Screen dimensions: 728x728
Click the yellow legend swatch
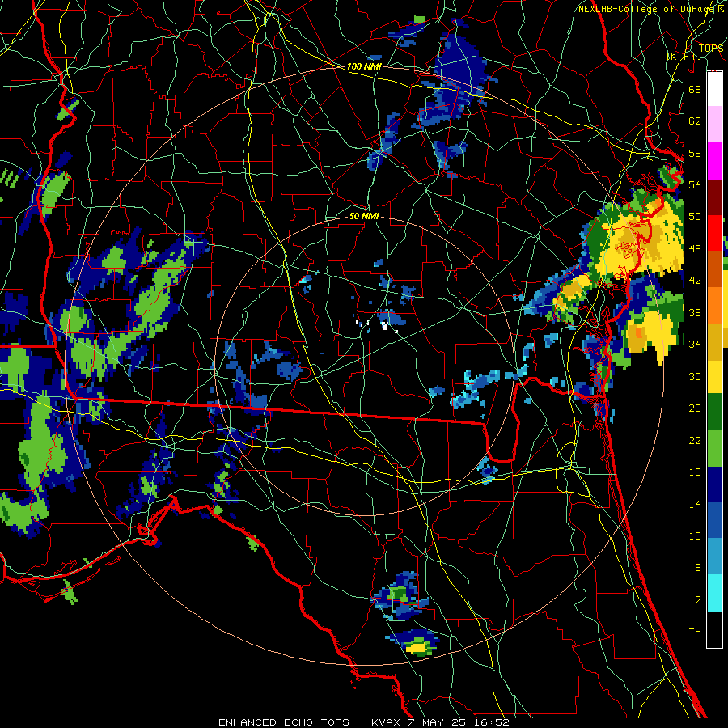(x=714, y=377)
